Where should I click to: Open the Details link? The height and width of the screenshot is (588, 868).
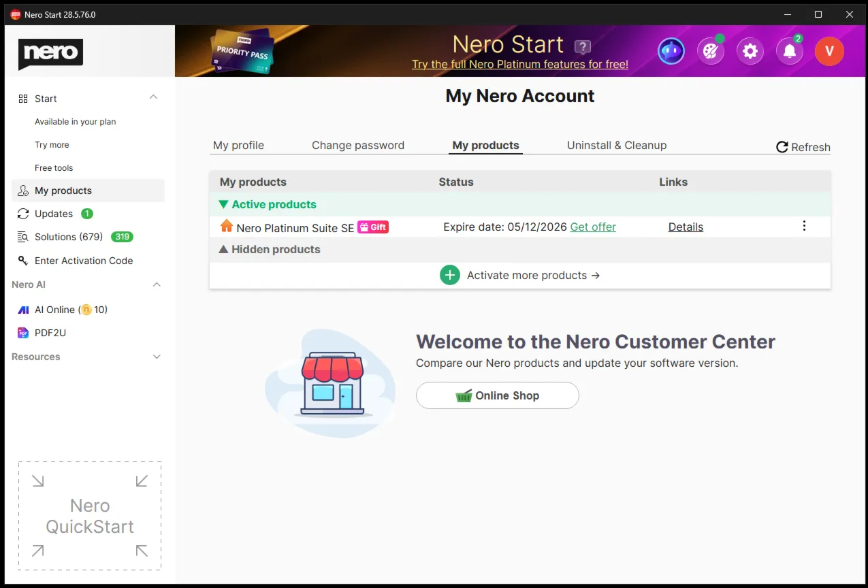pyautogui.click(x=686, y=227)
